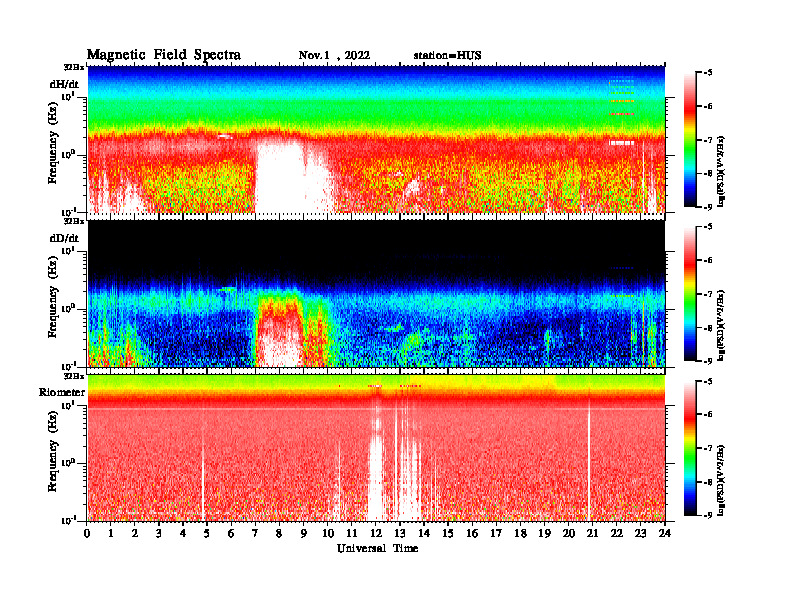Click hour '20' on the time axis
The width and height of the screenshot is (792, 612).
point(568,533)
